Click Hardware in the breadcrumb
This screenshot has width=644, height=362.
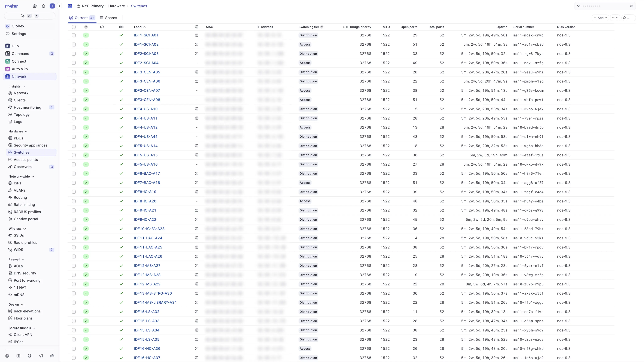(x=117, y=6)
